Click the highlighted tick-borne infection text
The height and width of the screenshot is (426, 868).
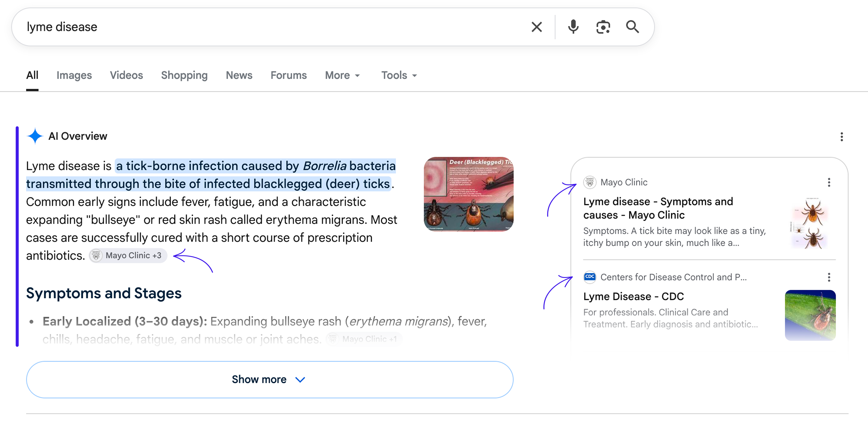coord(211,175)
